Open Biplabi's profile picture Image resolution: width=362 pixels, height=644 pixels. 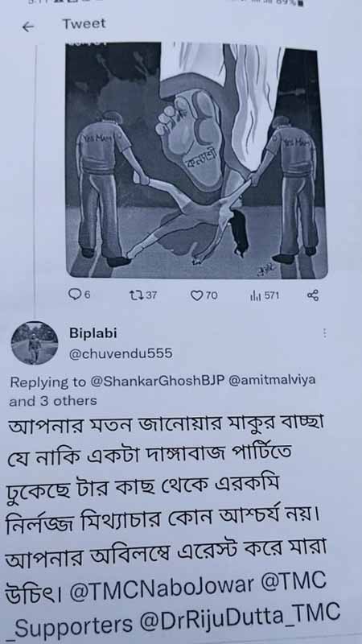tap(34, 344)
